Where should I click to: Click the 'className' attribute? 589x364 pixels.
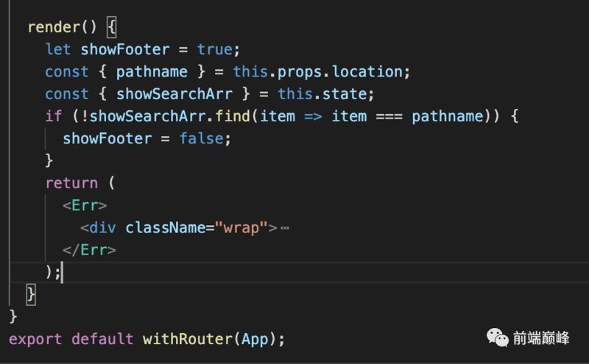point(165,228)
